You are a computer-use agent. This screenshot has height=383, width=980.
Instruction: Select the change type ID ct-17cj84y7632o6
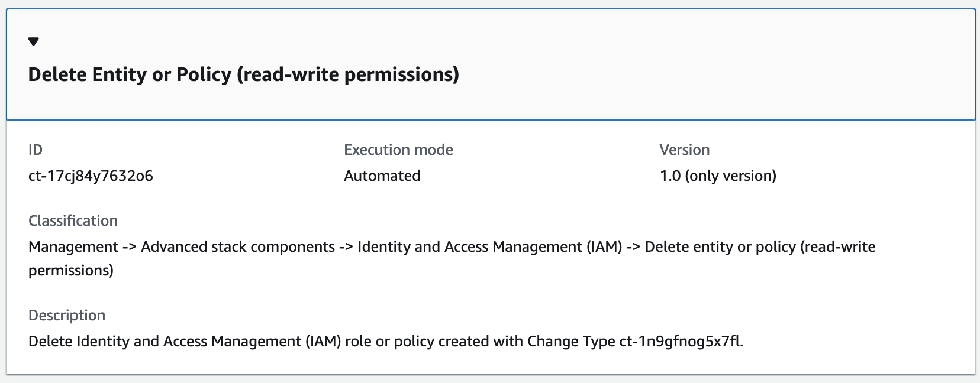click(90, 176)
